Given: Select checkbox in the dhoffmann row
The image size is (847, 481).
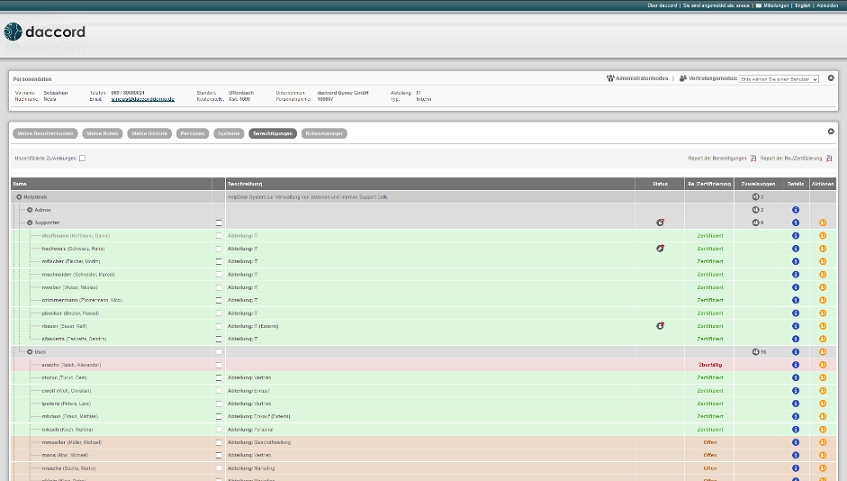Looking at the screenshot, I should (x=219, y=236).
